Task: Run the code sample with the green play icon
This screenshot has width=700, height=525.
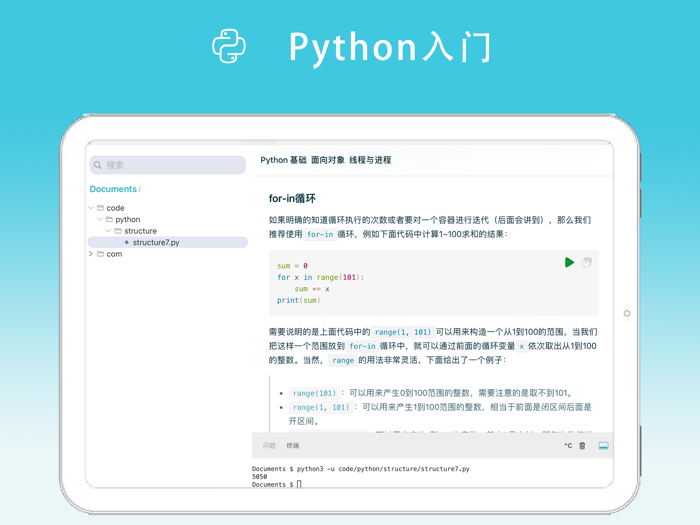Action: (569, 262)
